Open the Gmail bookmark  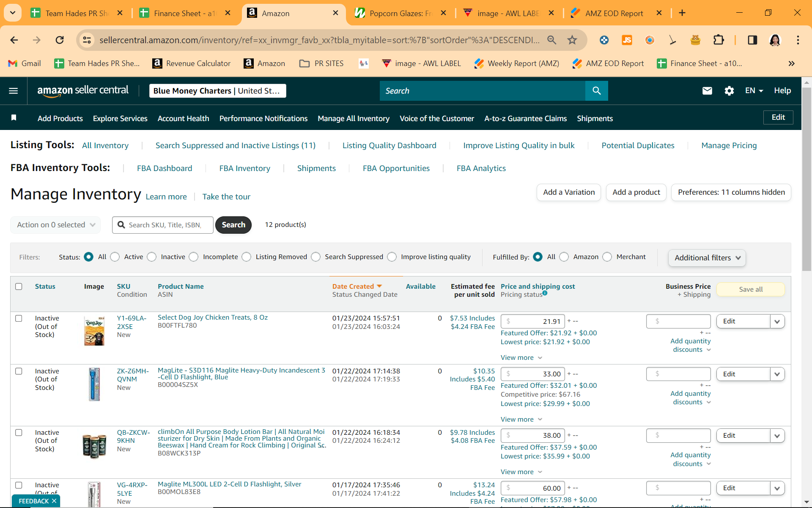point(25,63)
